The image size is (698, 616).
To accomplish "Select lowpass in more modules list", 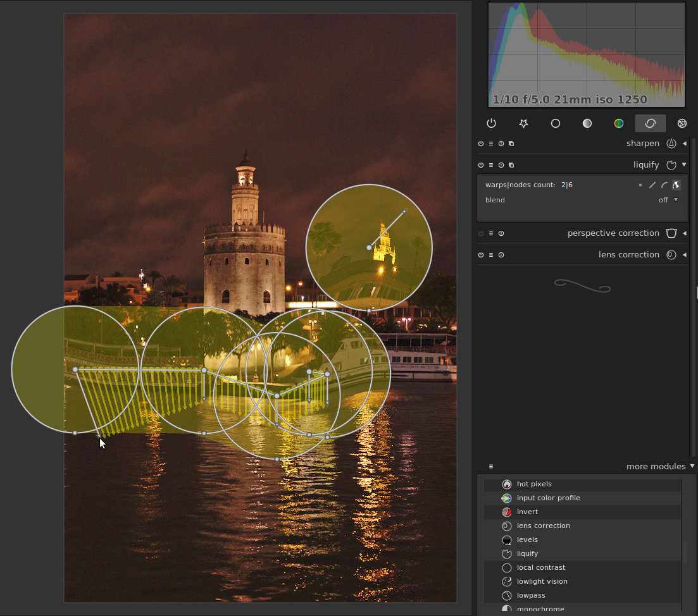I will click(582, 596).
